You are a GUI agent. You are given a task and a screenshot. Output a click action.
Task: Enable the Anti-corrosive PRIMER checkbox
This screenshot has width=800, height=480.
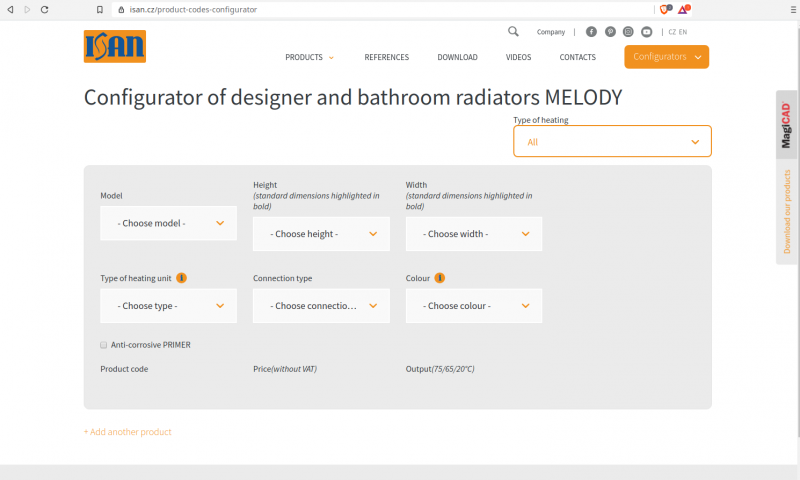click(104, 345)
